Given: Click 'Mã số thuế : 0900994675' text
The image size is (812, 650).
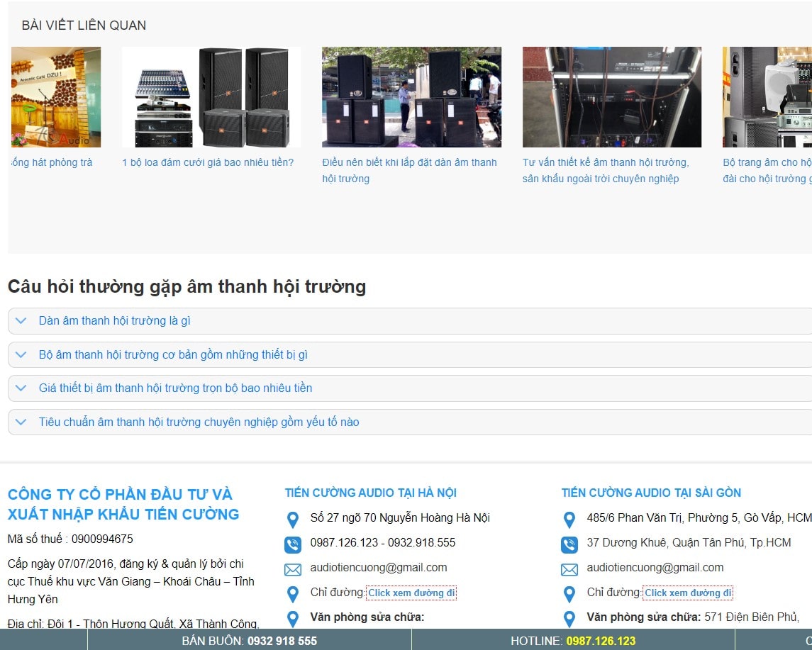Looking at the screenshot, I should point(70,539).
